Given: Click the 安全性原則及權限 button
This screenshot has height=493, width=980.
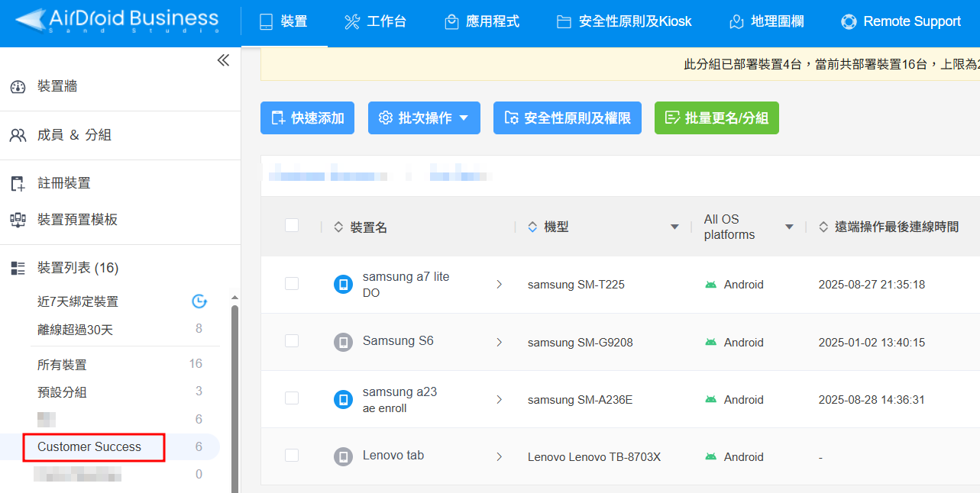Looking at the screenshot, I should 568,118.
